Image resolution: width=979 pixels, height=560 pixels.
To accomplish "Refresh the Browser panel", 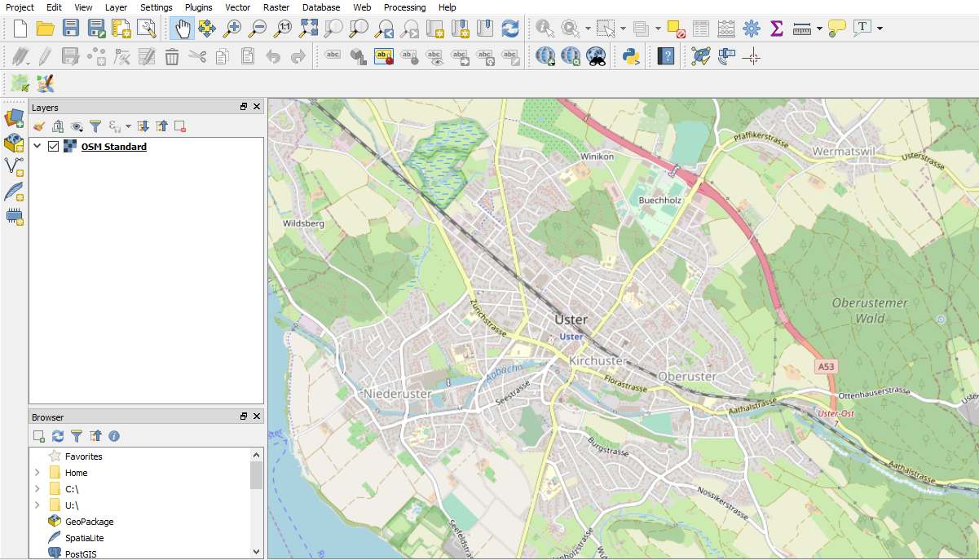I will point(56,436).
